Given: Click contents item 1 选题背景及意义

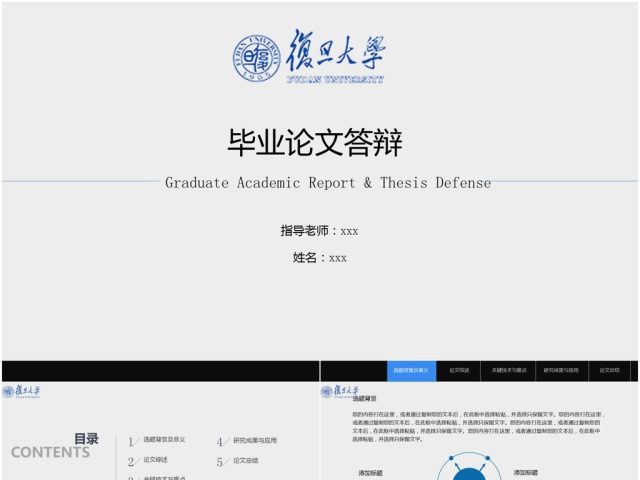Looking at the screenshot, I should (x=157, y=440).
